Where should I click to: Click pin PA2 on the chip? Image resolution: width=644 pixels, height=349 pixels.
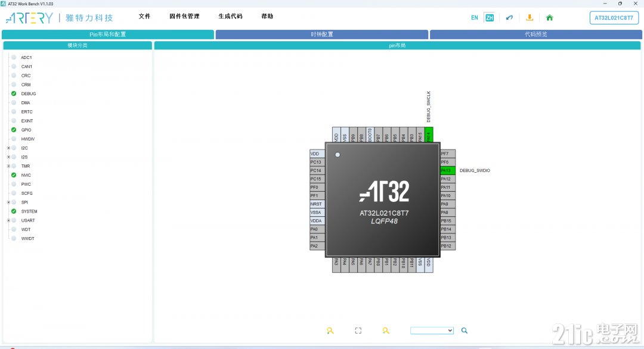point(317,246)
